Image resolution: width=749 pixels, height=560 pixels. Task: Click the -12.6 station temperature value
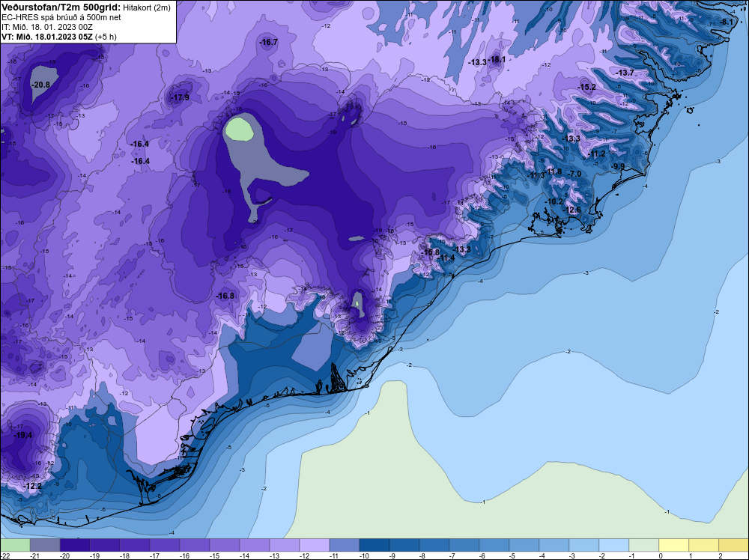(x=572, y=210)
